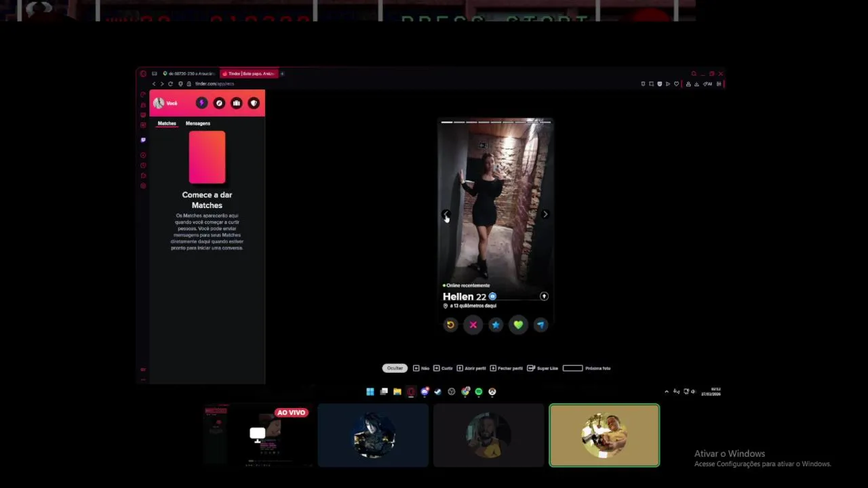Image resolution: width=868 pixels, height=488 pixels.
Task: Click the purple lightning Boost icon
Action: [201, 103]
